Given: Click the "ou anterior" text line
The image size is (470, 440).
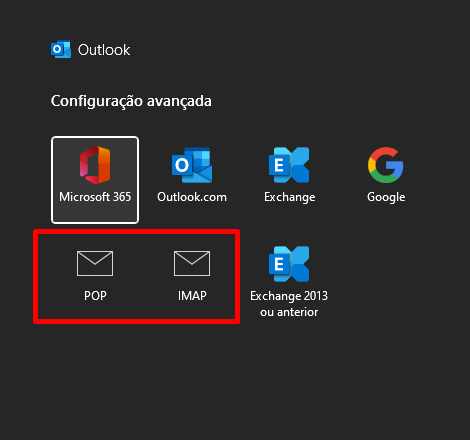Looking at the screenshot, I should coord(289,312).
